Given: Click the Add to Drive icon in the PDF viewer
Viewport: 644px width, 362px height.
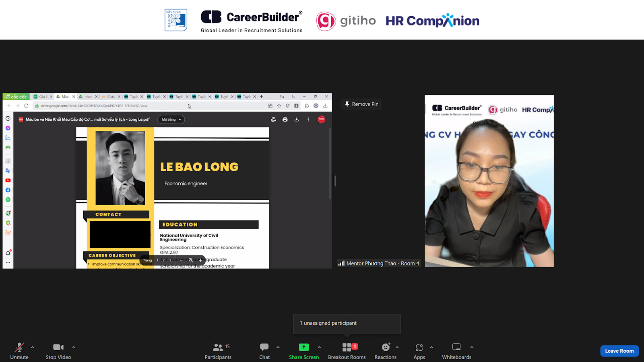Looking at the screenshot, I should (274, 119).
